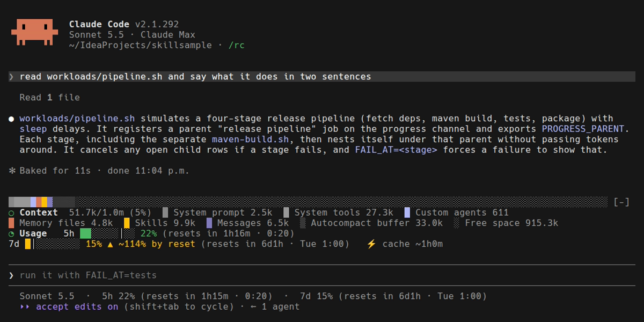The width and height of the screenshot is (644, 322).
Task: Click the footer 5h 22% reset status
Action: (187, 296)
